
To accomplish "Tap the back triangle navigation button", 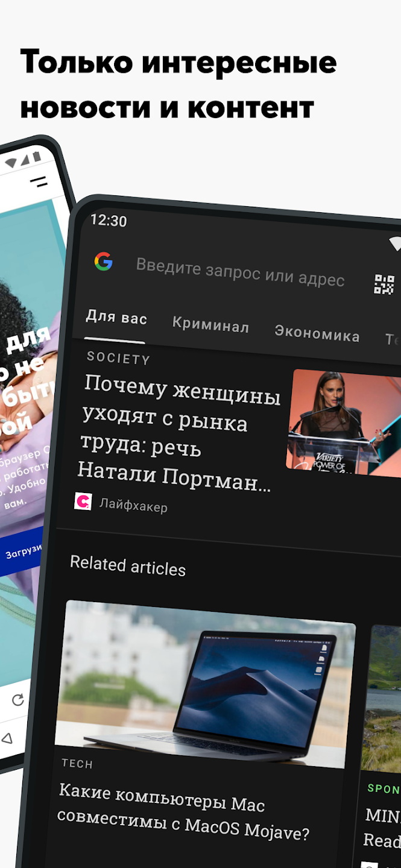I will [x=7, y=738].
